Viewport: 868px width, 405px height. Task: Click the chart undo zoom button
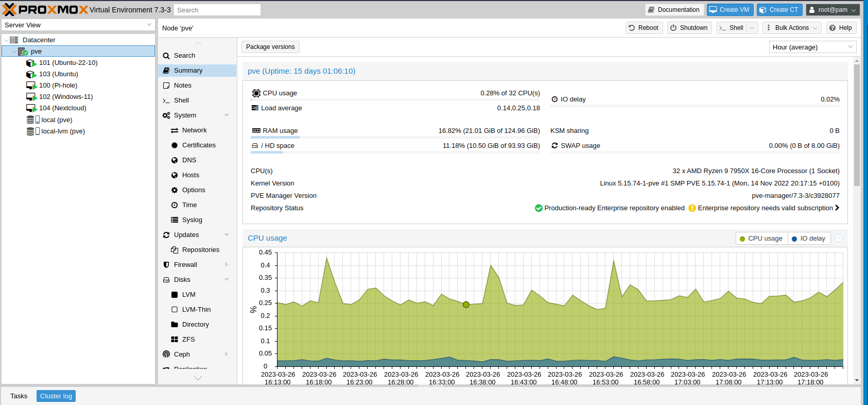pos(839,238)
